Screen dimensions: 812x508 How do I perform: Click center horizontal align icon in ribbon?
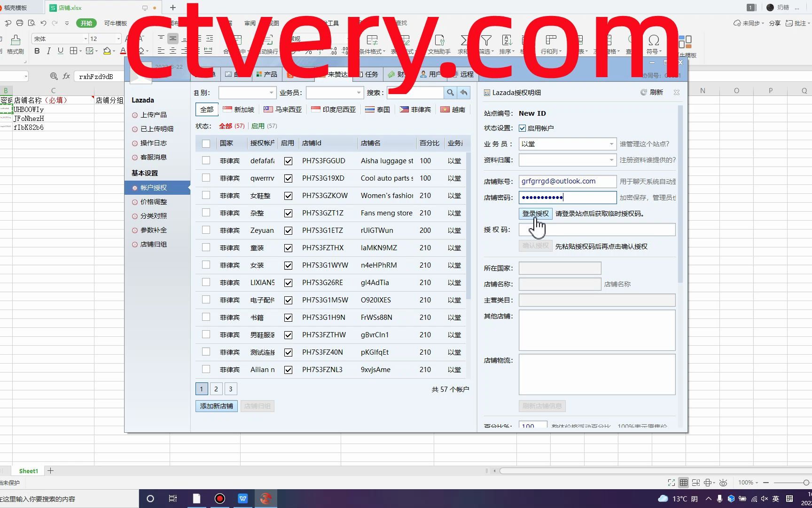173,51
